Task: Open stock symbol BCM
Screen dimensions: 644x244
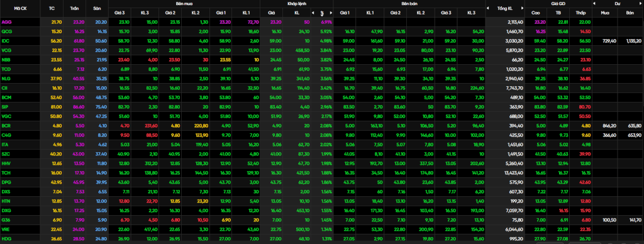Action: 6,97
